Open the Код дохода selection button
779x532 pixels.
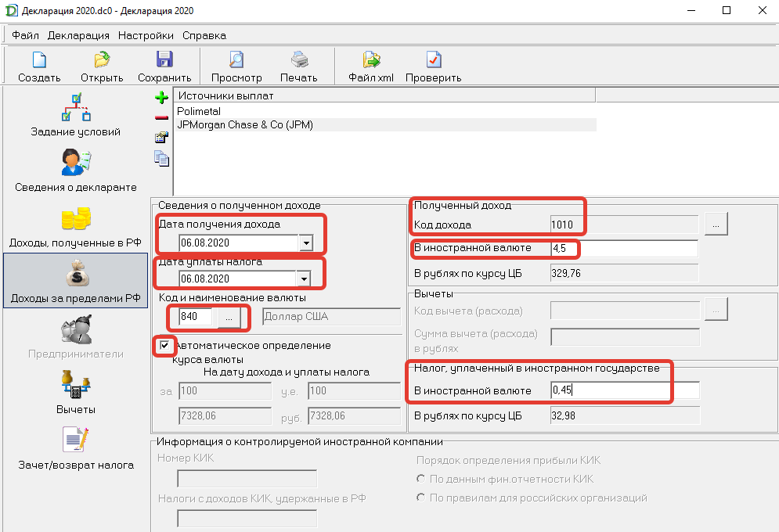(716, 225)
